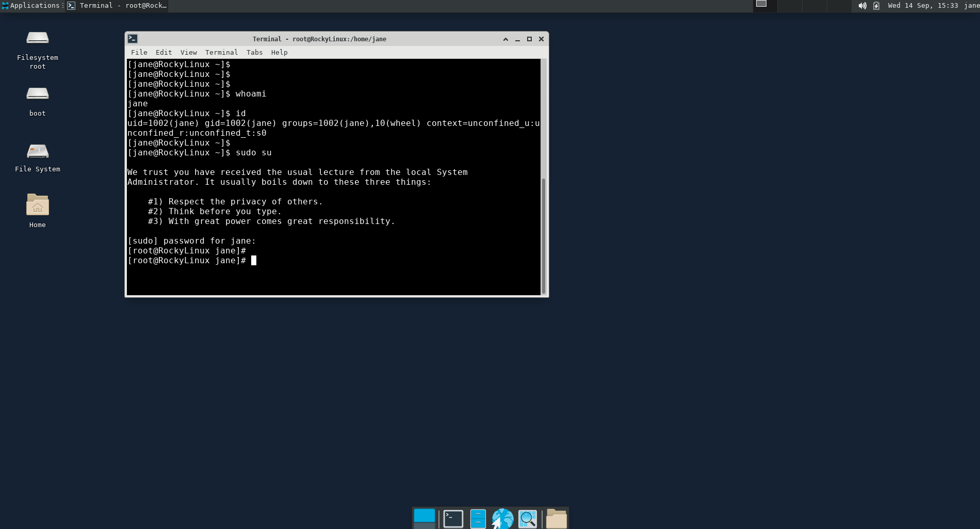Viewport: 980px width, 529px height.
Task: Open the file manager dock icon
Action: click(x=478, y=519)
